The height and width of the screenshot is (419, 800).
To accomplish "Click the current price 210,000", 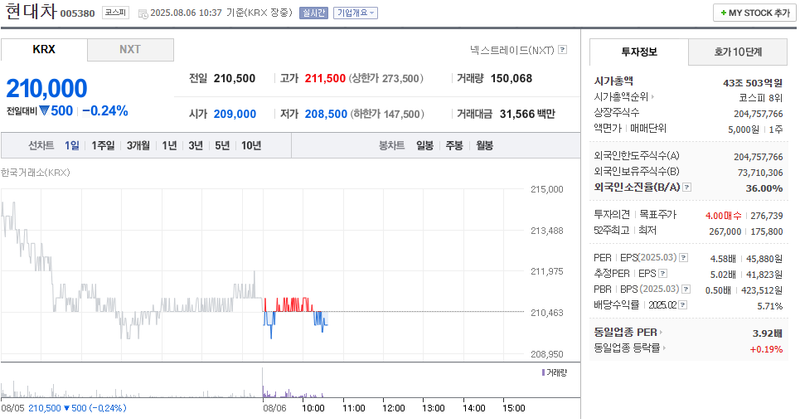I will [x=47, y=88].
